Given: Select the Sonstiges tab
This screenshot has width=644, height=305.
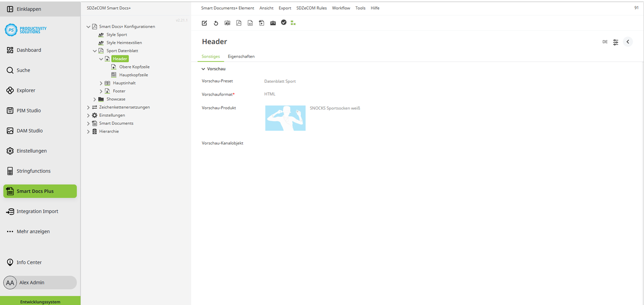Looking at the screenshot, I should 211,56.
